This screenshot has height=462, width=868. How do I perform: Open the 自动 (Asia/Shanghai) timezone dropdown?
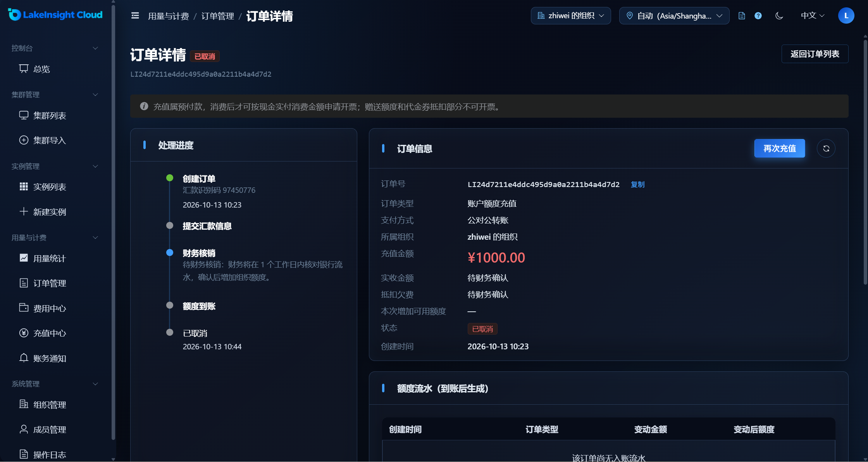[674, 15]
